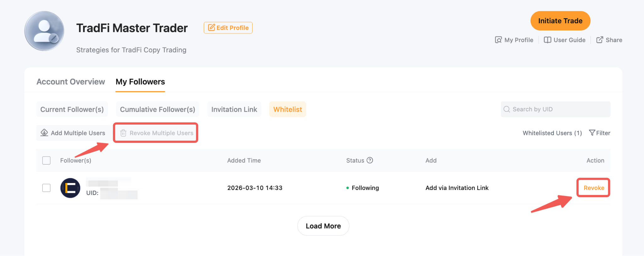Screen dimensions: 644x256
Task: Check the box for the listed follower
Action: [x=47, y=188]
